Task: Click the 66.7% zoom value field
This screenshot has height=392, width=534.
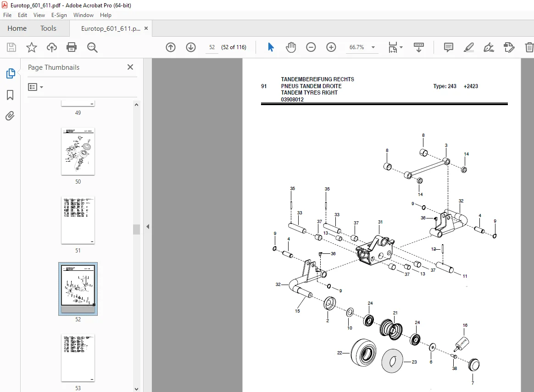Action: (357, 47)
